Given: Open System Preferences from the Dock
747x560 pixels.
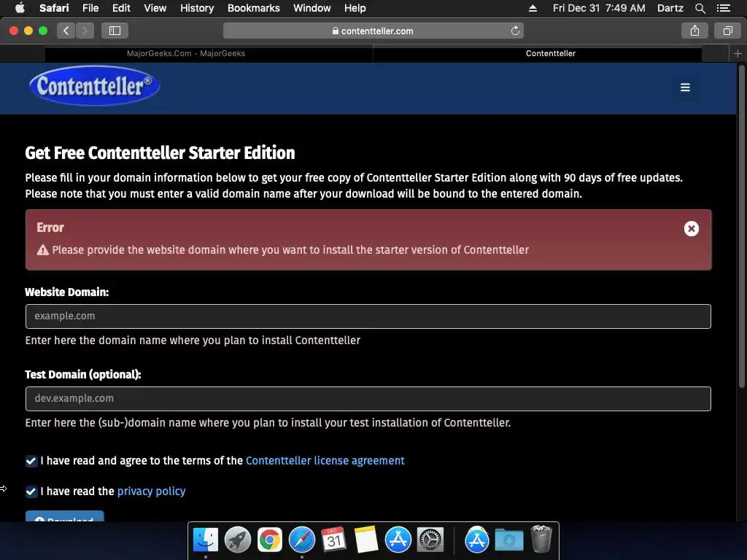Looking at the screenshot, I should tap(430, 540).
